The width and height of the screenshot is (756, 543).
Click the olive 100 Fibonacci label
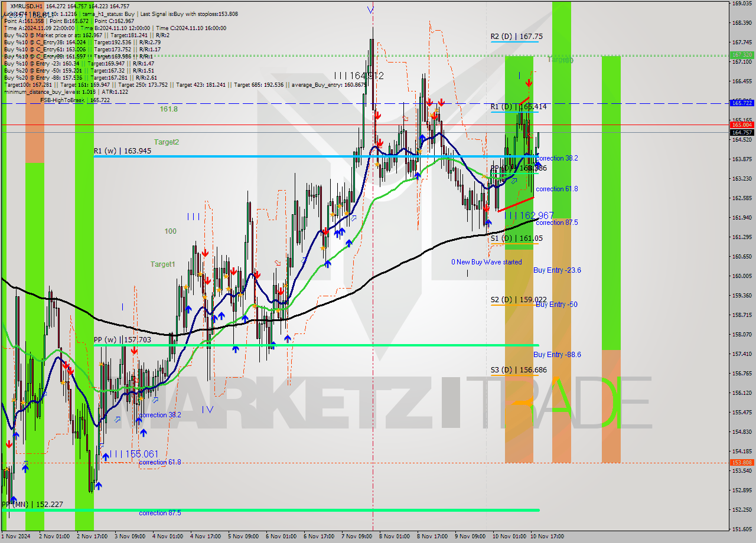(x=170, y=231)
